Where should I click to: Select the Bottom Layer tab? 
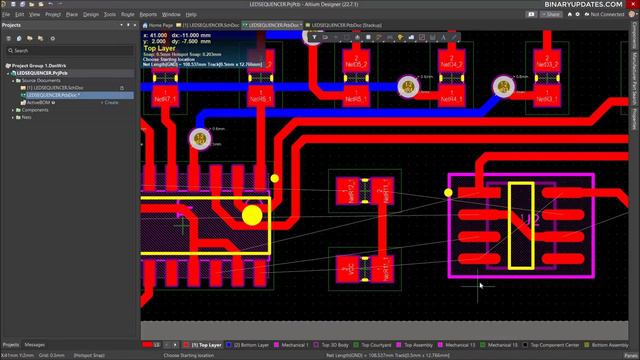coord(247,345)
